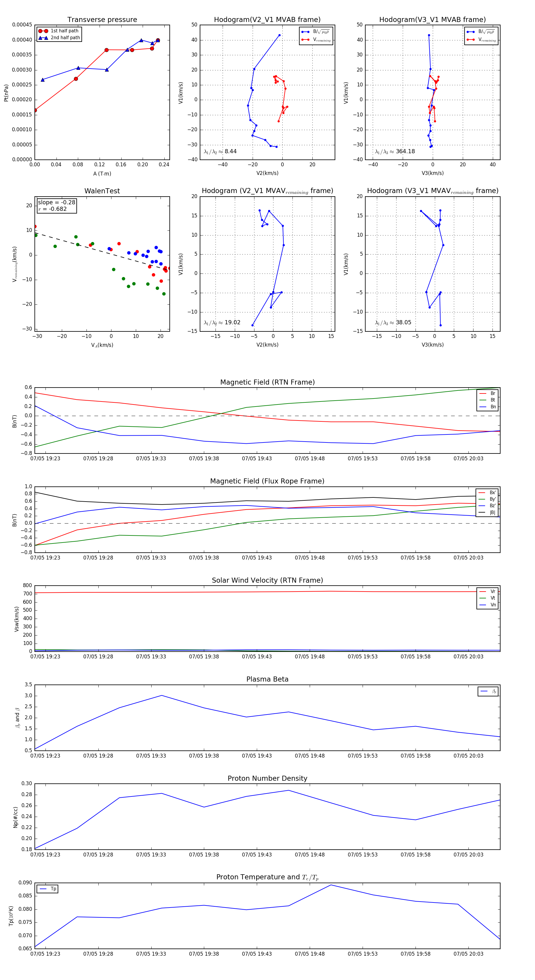Click the "V2(km/s)" x-axis label under the V2_V1 MVAV remaining hodogram

click(267, 345)
